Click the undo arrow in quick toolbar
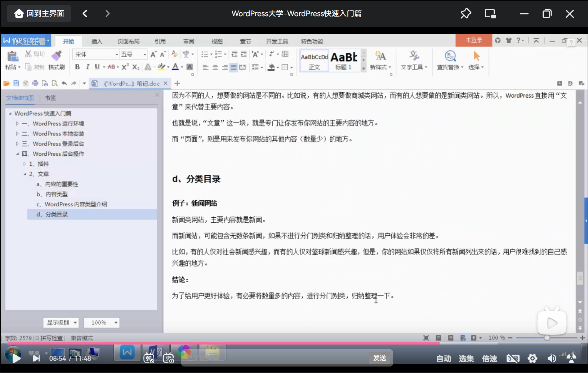 coord(64,83)
